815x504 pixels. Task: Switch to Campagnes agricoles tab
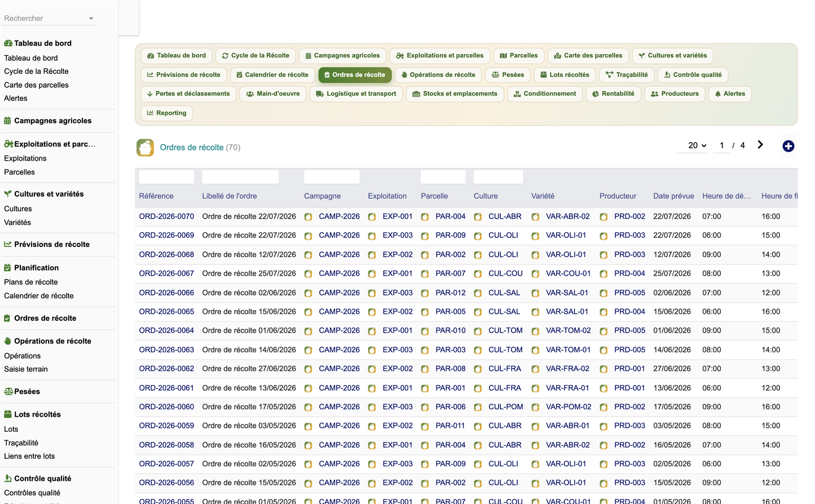tap(343, 56)
